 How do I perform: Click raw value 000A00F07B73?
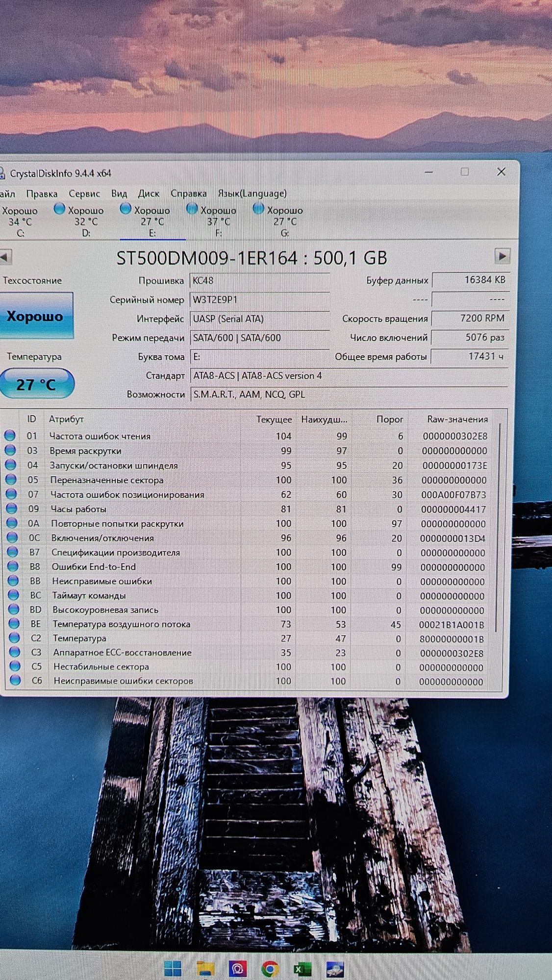pos(453,495)
